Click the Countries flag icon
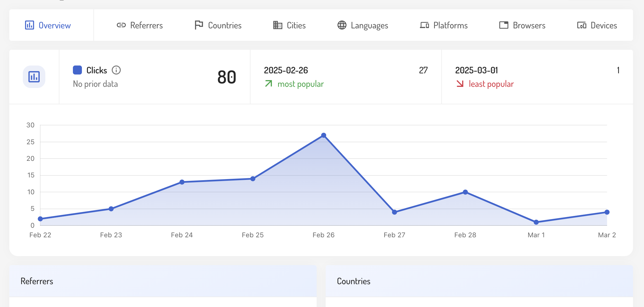The image size is (644, 307). (199, 25)
